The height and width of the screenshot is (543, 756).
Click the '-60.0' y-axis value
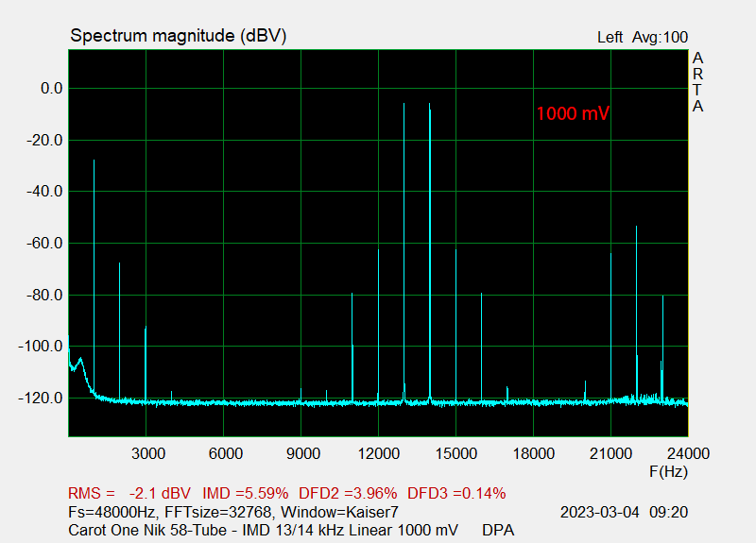[x=44, y=244]
